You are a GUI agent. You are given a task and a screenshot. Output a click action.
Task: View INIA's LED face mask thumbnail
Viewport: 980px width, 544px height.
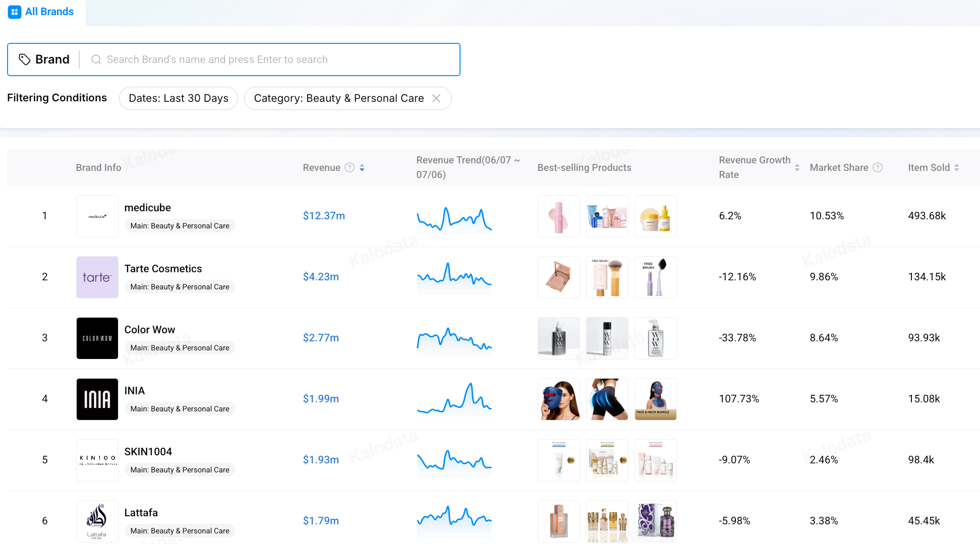(x=559, y=399)
